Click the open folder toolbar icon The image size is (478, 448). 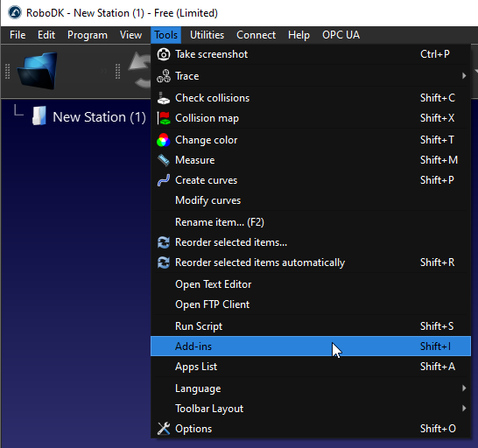[x=37, y=71]
